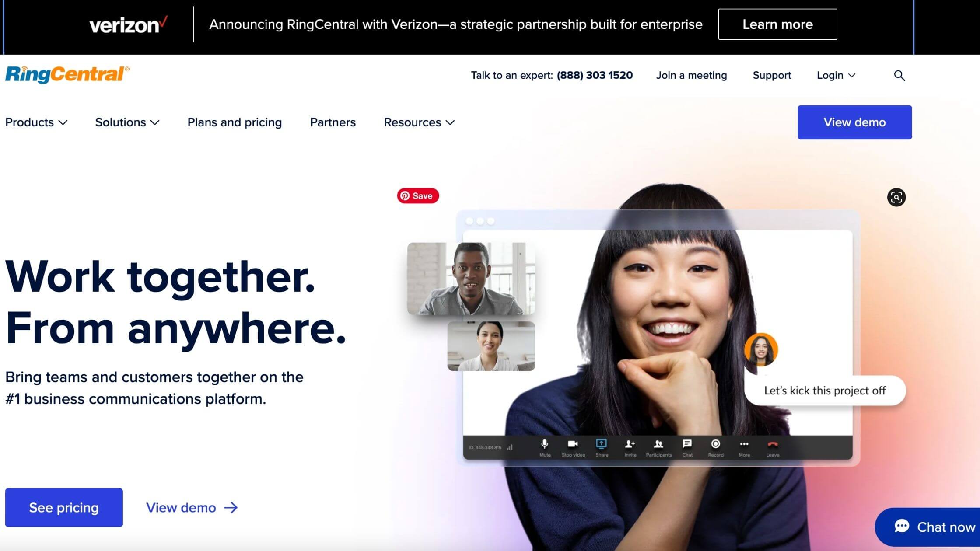Click the Learn more Verizon button

pyautogui.click(x=778, y=24)
